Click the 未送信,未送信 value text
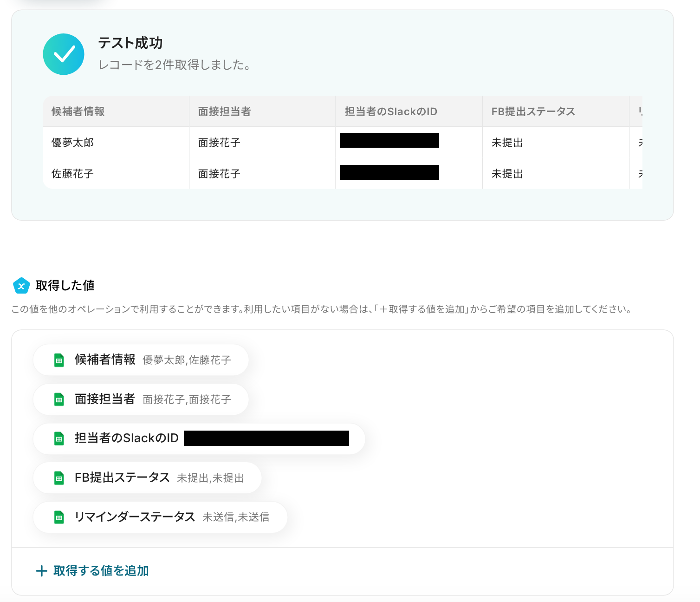The height and width of the screenshot is (602, 700). point(236,517)
